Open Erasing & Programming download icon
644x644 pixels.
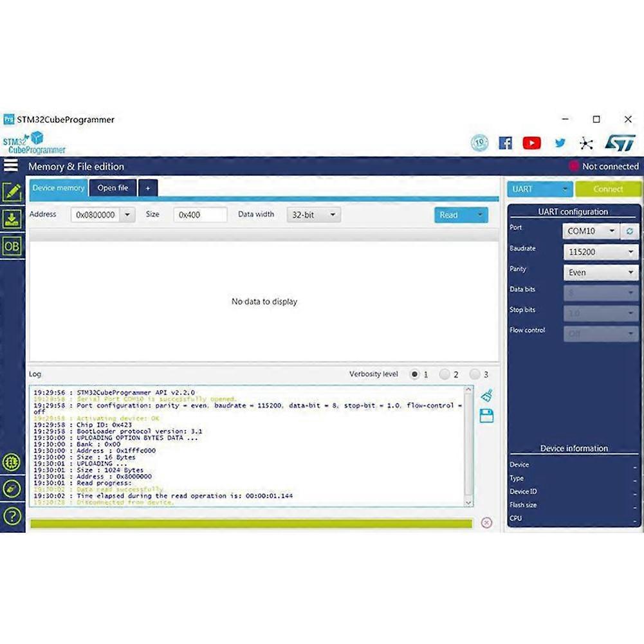click(x=12, y=219)
